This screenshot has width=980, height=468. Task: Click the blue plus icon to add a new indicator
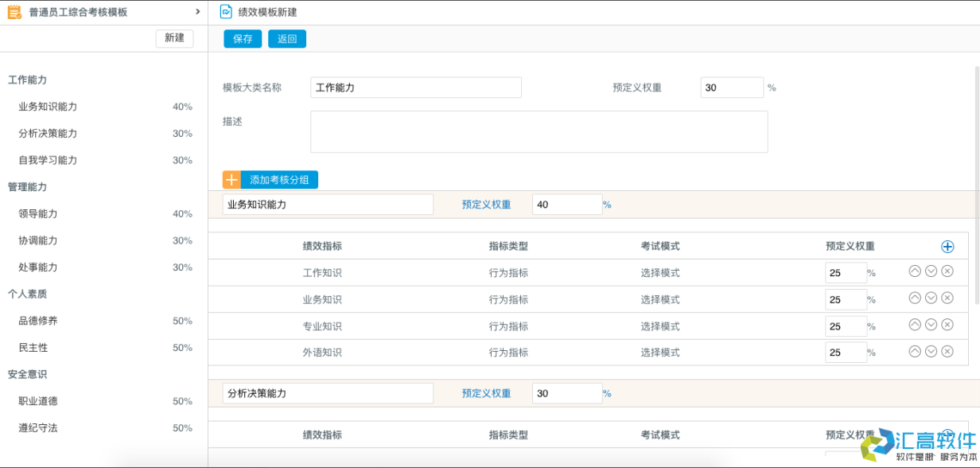(947, 246)
